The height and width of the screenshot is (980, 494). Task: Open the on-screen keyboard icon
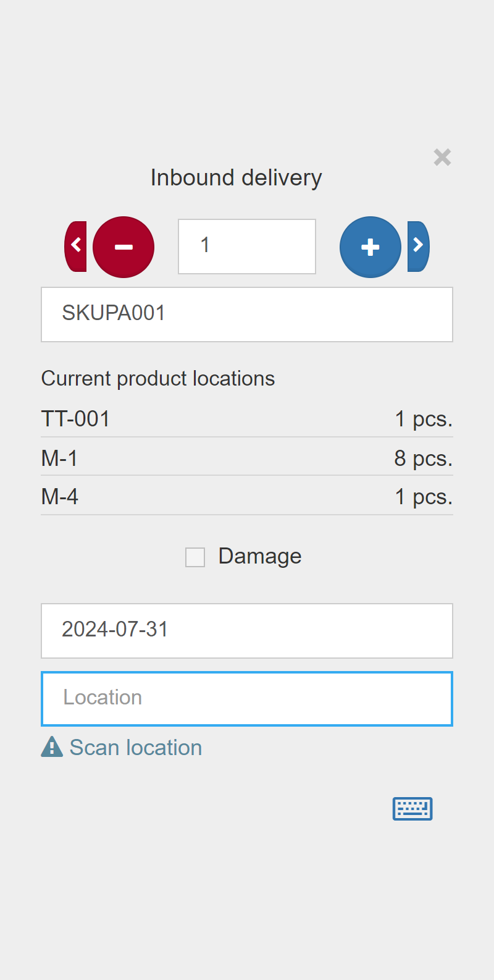tap(412, 808)
